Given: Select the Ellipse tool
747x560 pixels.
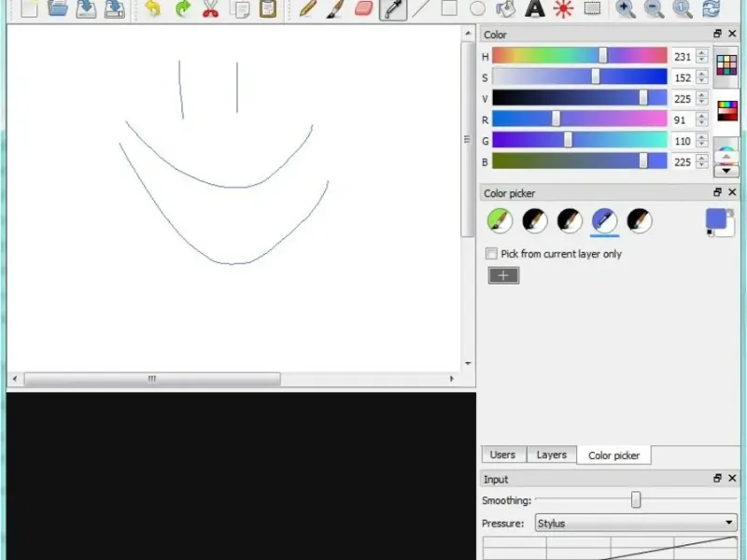Looking at the screenshot, I should [x=477, y=8].
